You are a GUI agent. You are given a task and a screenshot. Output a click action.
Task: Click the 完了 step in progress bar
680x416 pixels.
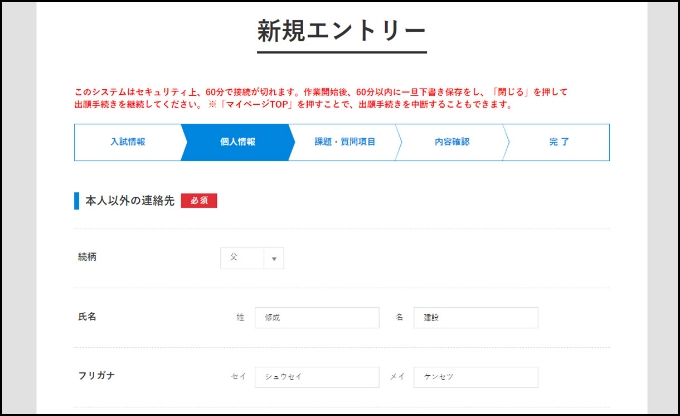pyautogui.click(x=559, y=142)
